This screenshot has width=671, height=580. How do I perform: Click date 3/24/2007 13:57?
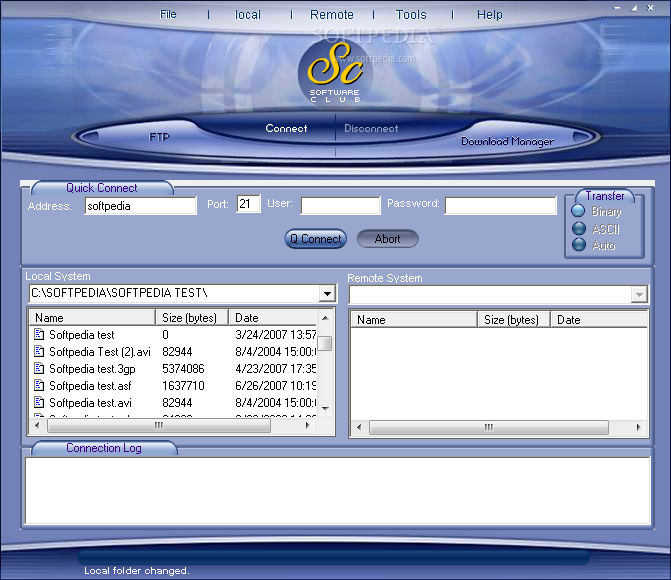276,335
